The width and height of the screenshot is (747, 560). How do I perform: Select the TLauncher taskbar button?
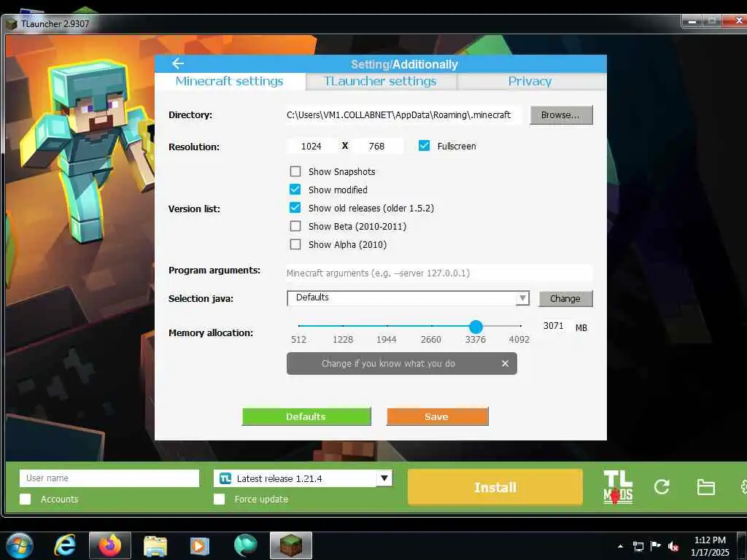click(290, 545)
